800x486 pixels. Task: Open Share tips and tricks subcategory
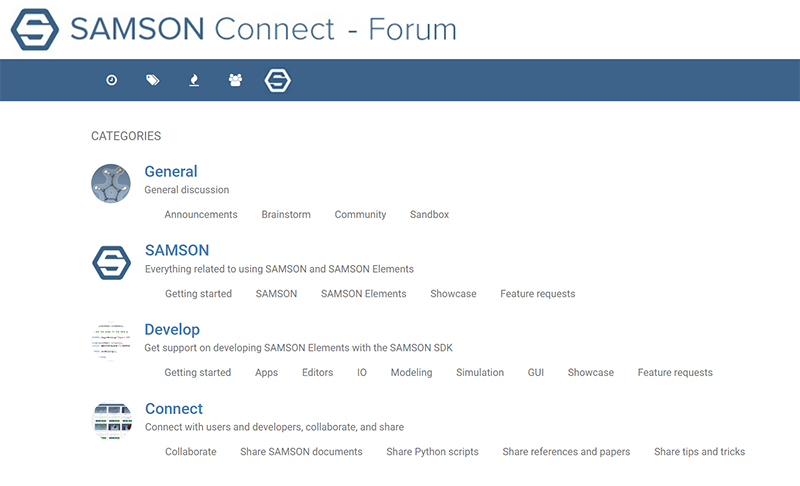click(699, 452)
